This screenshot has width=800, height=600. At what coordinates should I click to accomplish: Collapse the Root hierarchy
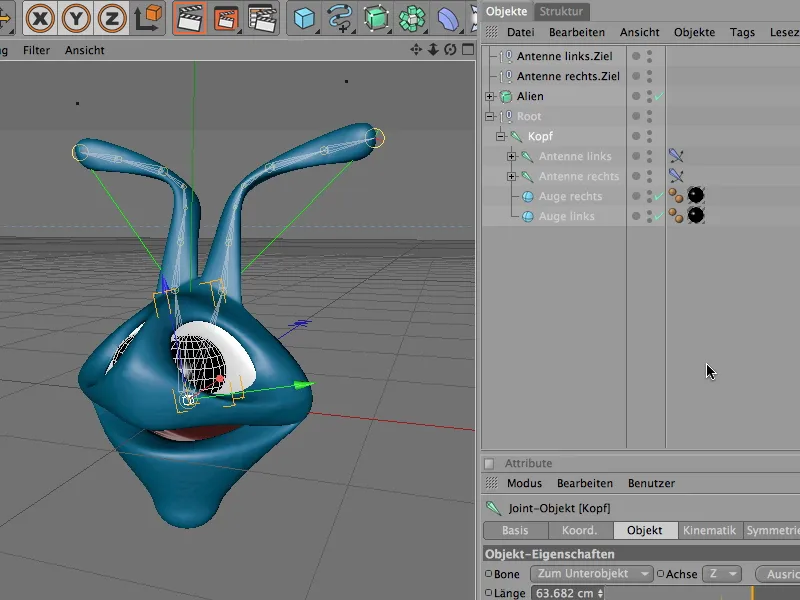(489, 116)
